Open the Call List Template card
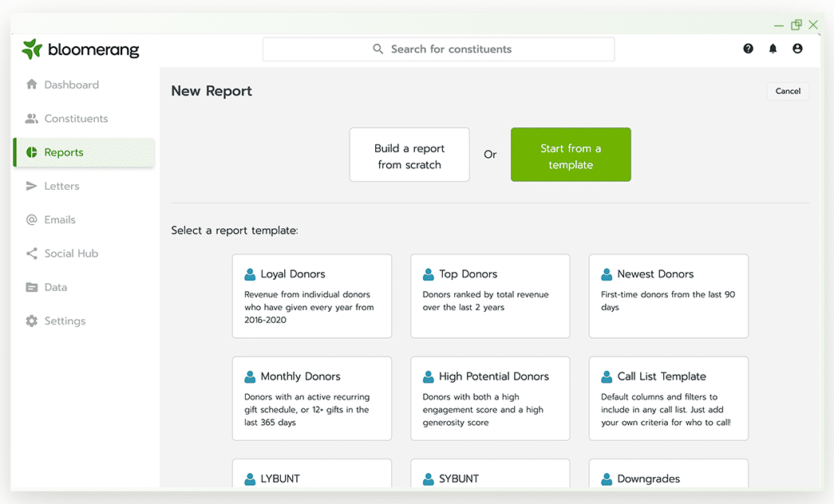834x504 pixels. pos(668,398)
